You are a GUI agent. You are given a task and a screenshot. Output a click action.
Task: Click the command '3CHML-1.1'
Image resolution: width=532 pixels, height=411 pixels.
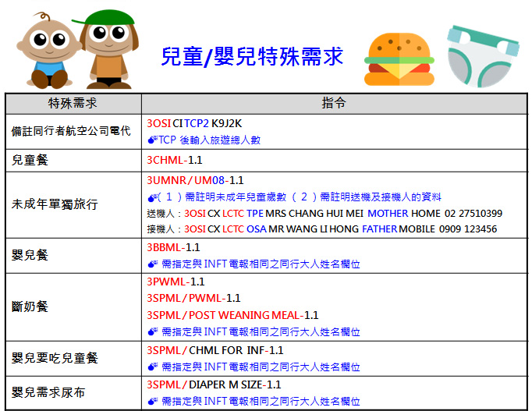[175, 160]
